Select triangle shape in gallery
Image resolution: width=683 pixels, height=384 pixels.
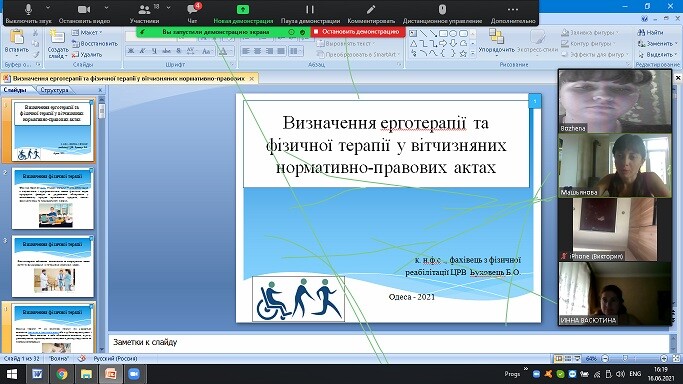[413, 43]
